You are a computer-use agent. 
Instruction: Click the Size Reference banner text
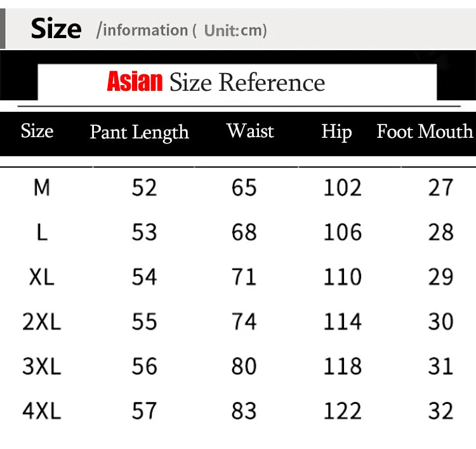point(247,83)
